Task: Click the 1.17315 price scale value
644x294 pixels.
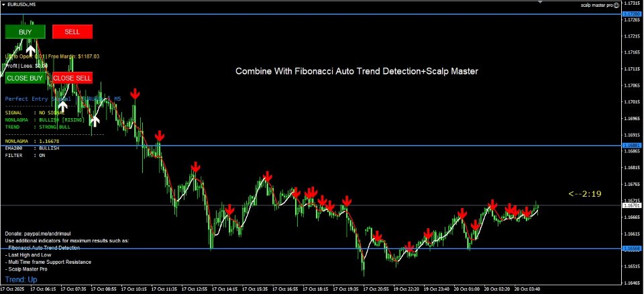Action: [631, 3]
